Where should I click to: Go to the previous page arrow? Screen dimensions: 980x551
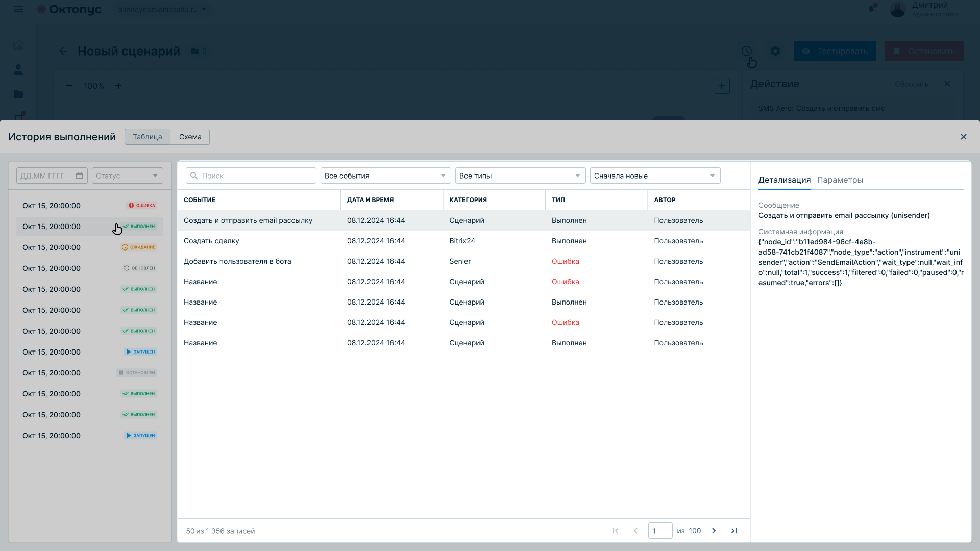click(635, 531)
